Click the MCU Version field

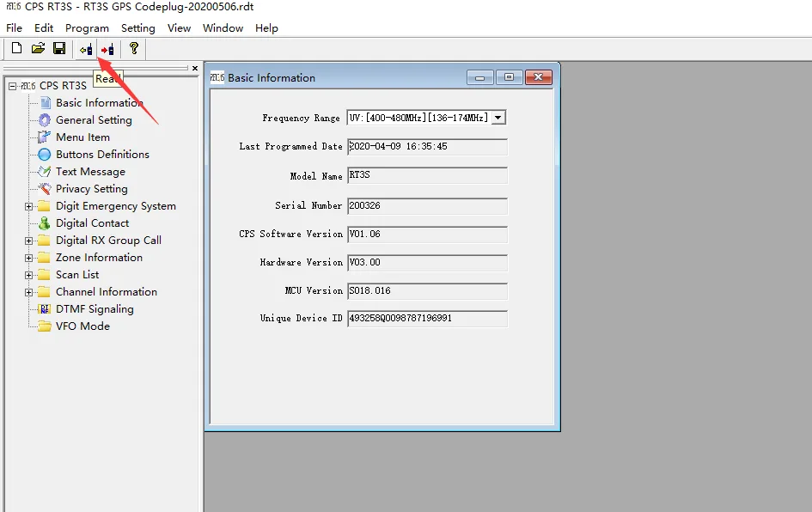427,291
